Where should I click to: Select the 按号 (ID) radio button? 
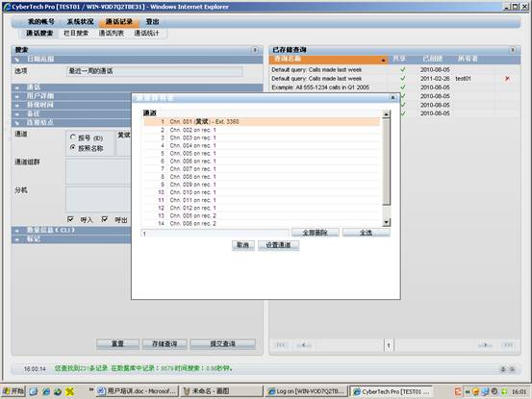click(72, 137)
